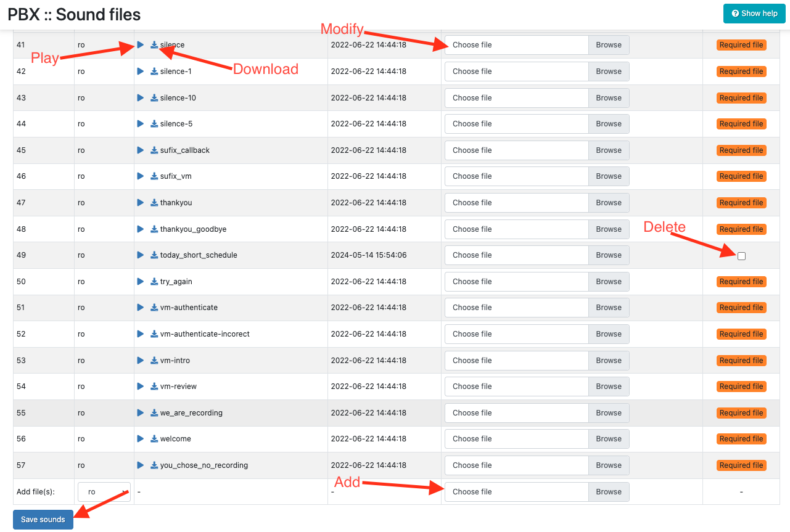
Task: Play the vm-review sound
Action: pyautogui.click(x=141, y=387)
